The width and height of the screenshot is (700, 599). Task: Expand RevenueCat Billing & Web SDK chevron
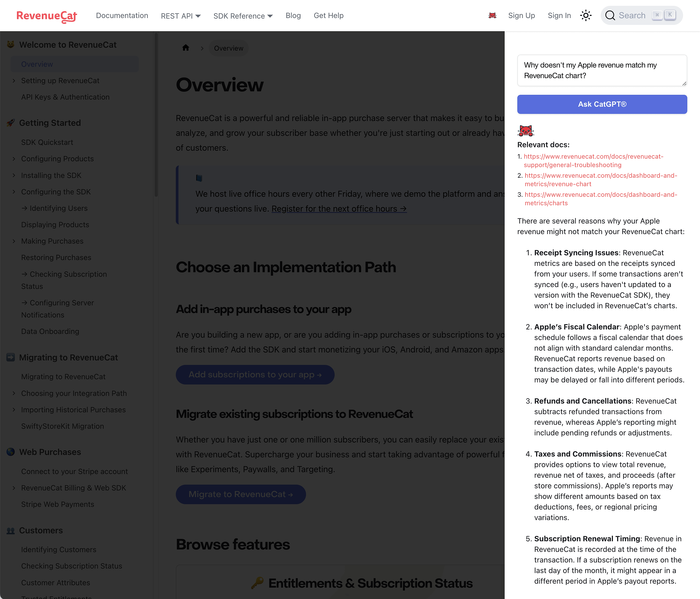point(14,488)
